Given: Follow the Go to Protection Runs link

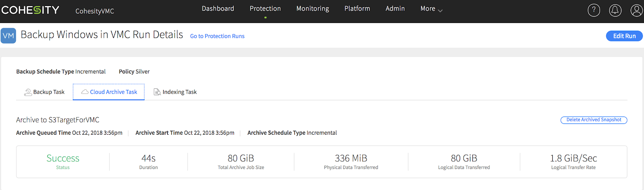Looking at the screenshot, I should click(217, 36).
